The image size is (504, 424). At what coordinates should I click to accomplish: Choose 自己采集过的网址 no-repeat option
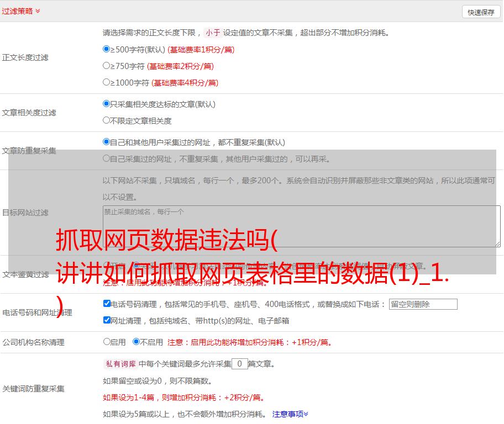coord(107,158)
